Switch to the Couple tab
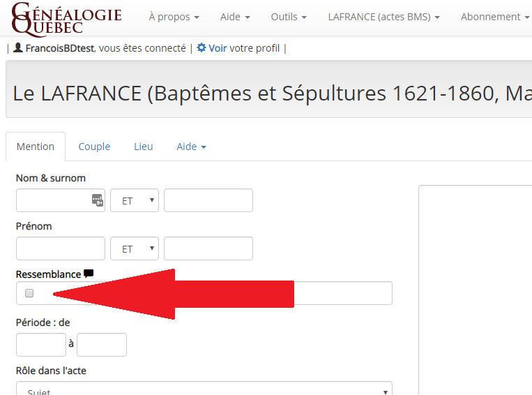The width and height of the screenshot is (532, 395). click(94, 147)
